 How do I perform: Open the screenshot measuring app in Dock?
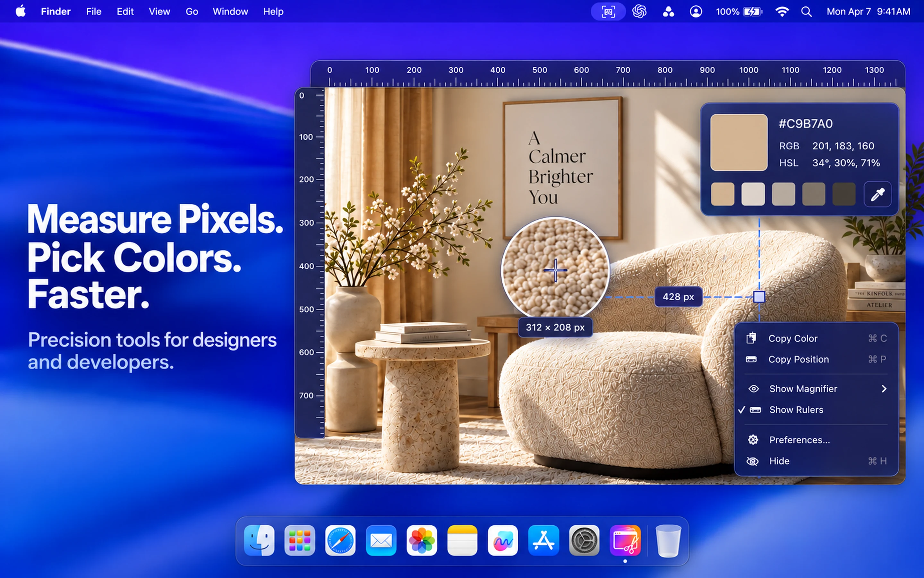625,540
